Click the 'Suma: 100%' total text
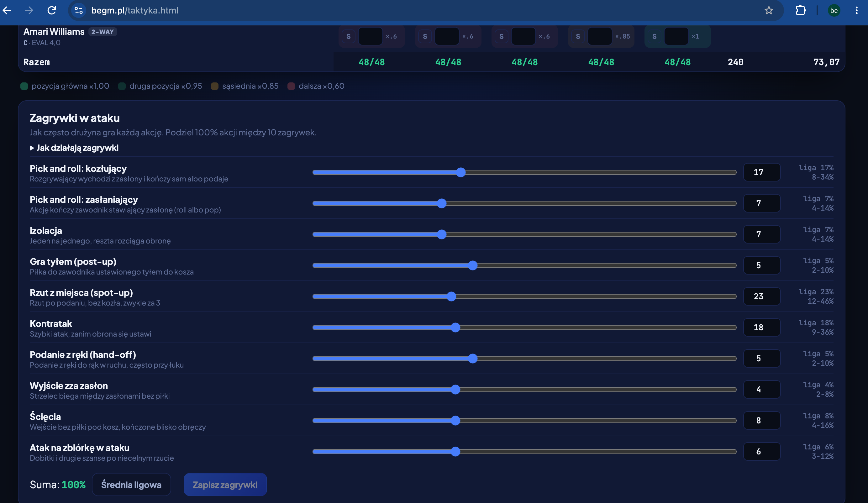 click(58, 485)
